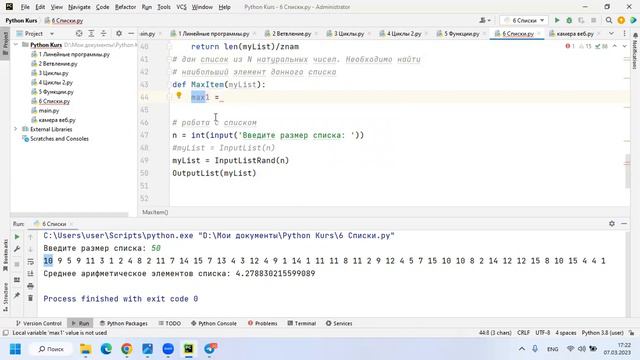Show hidden editor tabs dropdown arrow
Viewport: 640px width, 360px height.
coord(611,33)
